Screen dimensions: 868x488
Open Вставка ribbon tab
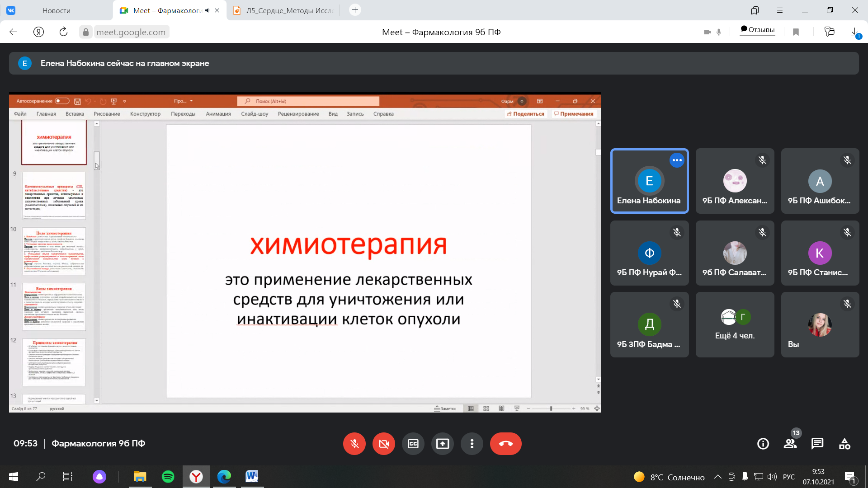coord(75,114)
